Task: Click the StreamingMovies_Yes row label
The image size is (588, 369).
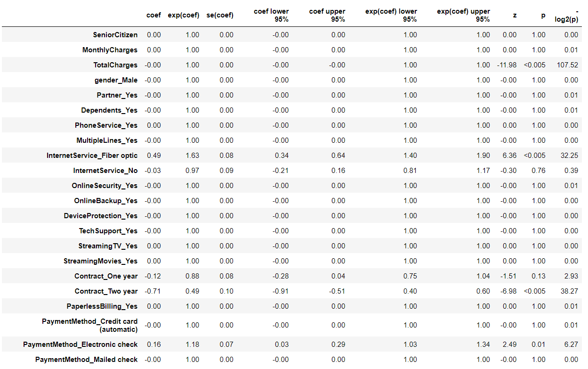Action: pyautogui.click(x=101, y=261)
